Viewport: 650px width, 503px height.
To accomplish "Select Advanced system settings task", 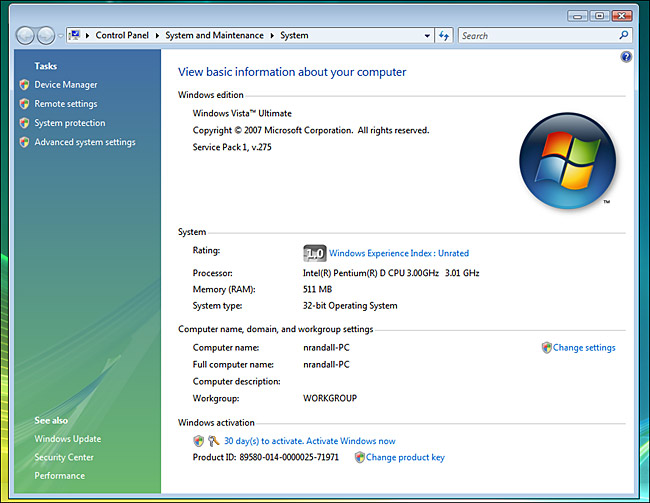I will click(85, 142).
